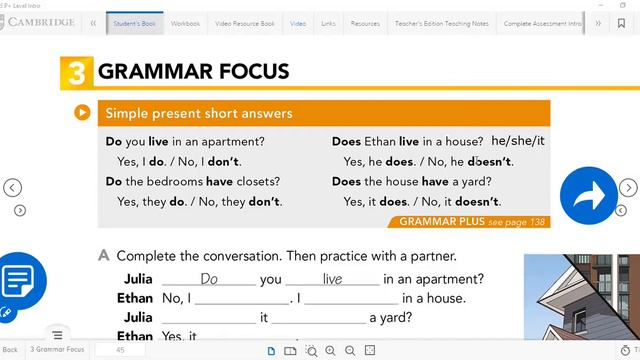Click the house and apartment illustration
The image size is (640, 360).
582,297
